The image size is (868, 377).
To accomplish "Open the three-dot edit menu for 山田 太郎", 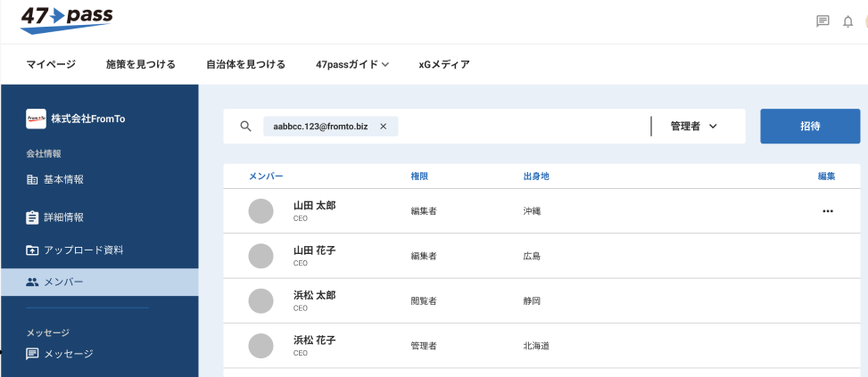I will (x=827, y=211).
